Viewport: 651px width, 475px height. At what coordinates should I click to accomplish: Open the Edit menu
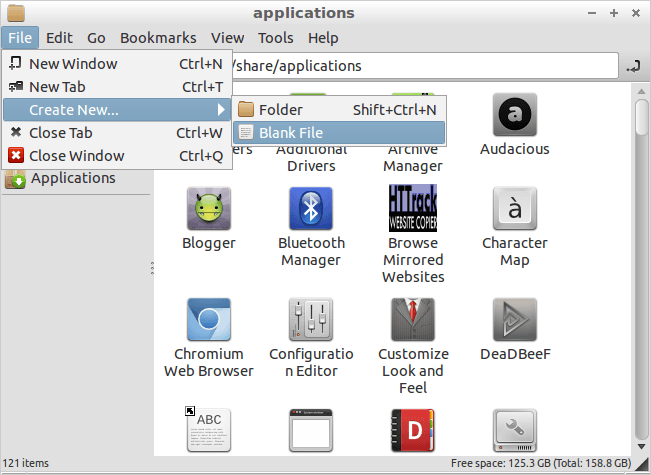tap(59, 38)
